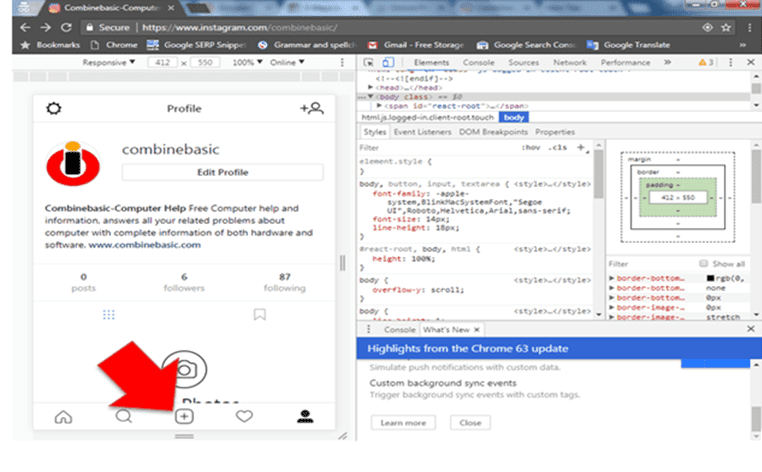The image size is (762, 472).
Task: Click the border-bottom color swatch
Action: (x=710, y=278)
